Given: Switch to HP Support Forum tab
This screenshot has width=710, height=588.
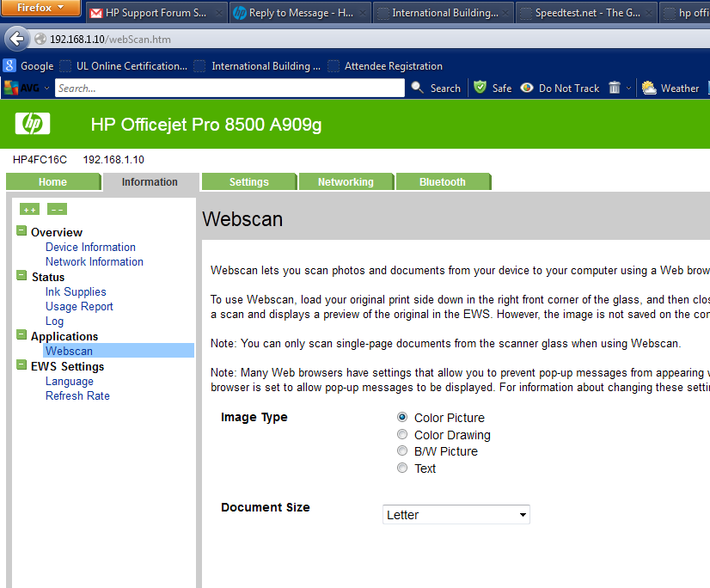Looking at the screenshot, I should [156, 13].
